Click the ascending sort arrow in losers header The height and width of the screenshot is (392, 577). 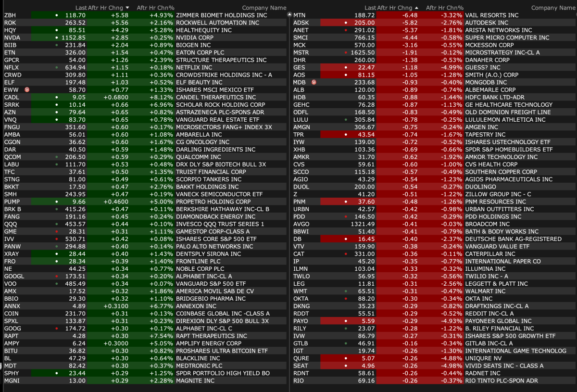(416, 8)
